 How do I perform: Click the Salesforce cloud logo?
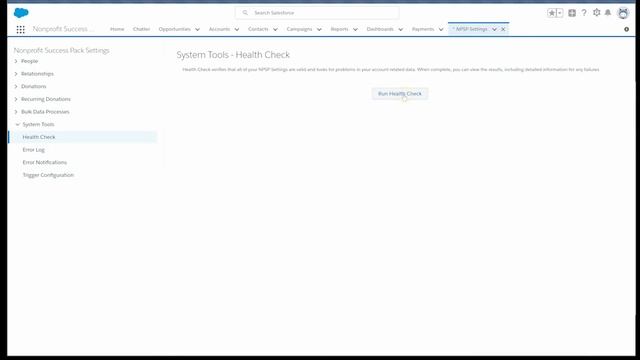21,13
